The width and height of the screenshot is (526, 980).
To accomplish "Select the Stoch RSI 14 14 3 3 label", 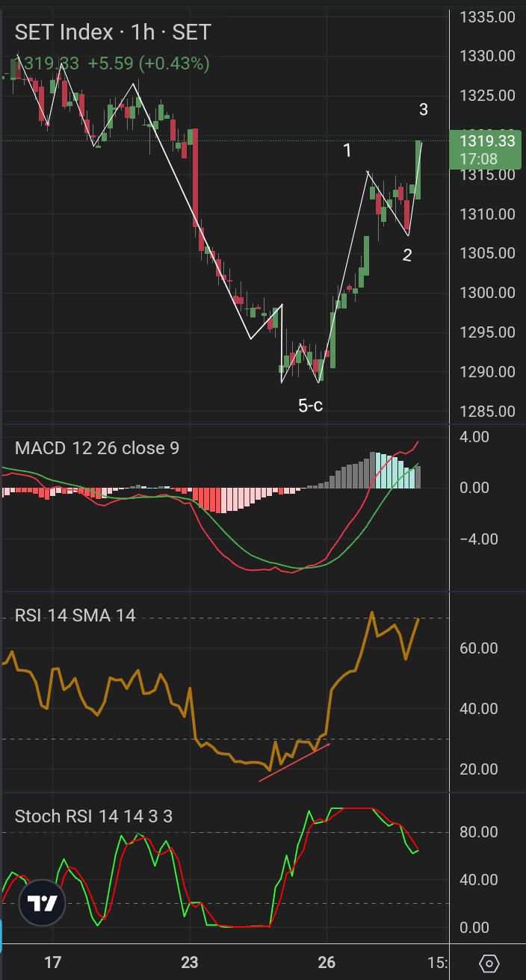I will pyautogui.click(x=93, y=816).
